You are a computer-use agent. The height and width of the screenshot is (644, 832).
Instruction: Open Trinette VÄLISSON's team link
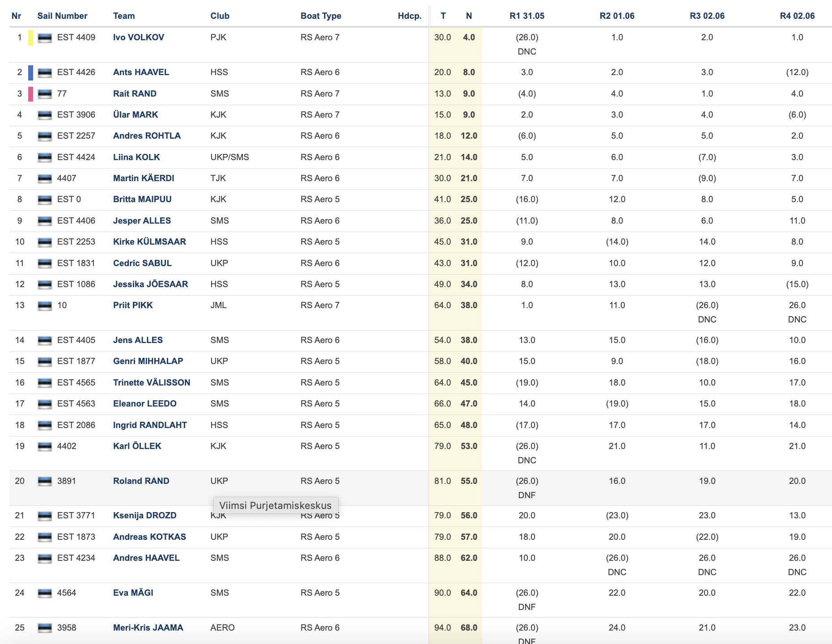pos(152,382)
